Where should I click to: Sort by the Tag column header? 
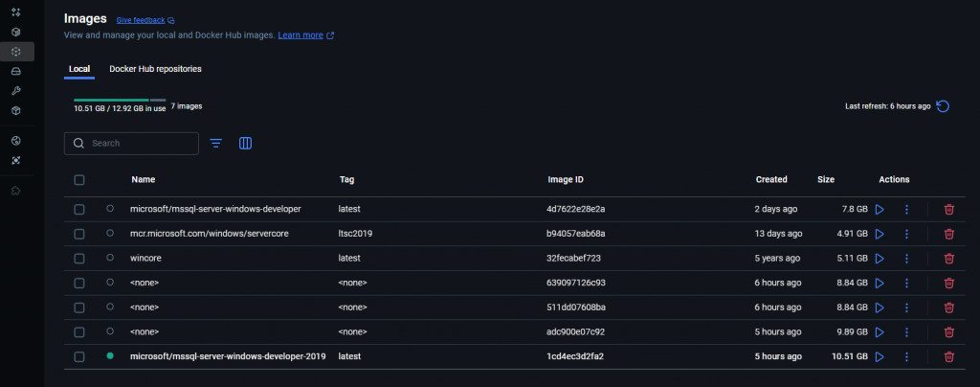tap(346, 179)
